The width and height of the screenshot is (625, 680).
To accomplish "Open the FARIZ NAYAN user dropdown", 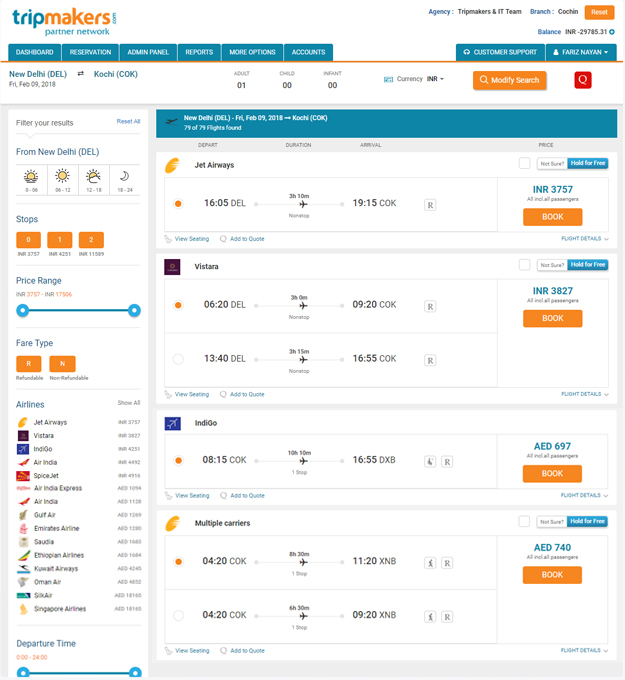I will 581,52.
